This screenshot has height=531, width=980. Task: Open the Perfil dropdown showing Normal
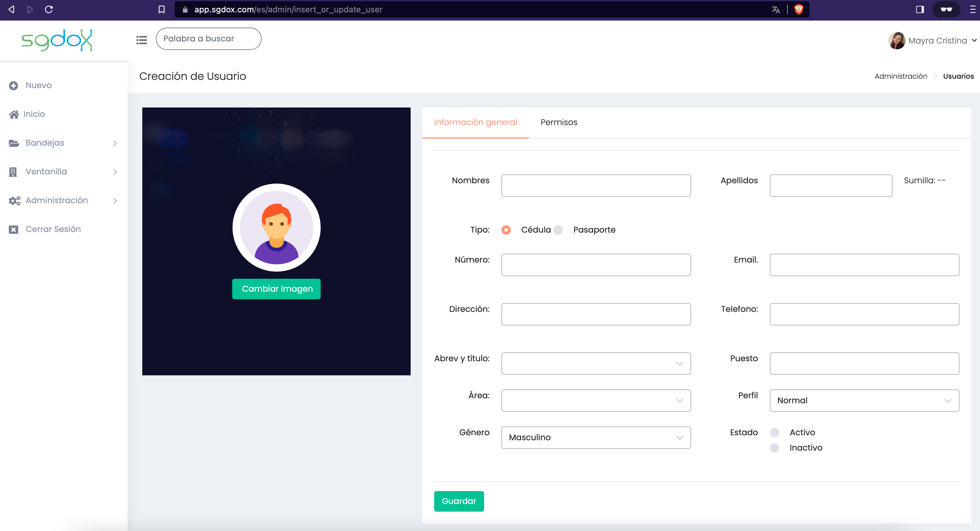[864, 400]
